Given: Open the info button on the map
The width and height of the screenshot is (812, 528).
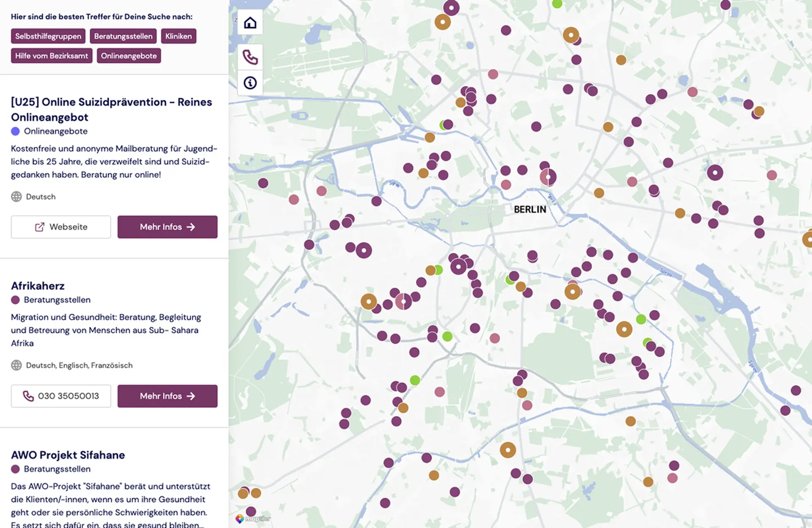Looking at the screenshot, I should [x=250, y=82].
